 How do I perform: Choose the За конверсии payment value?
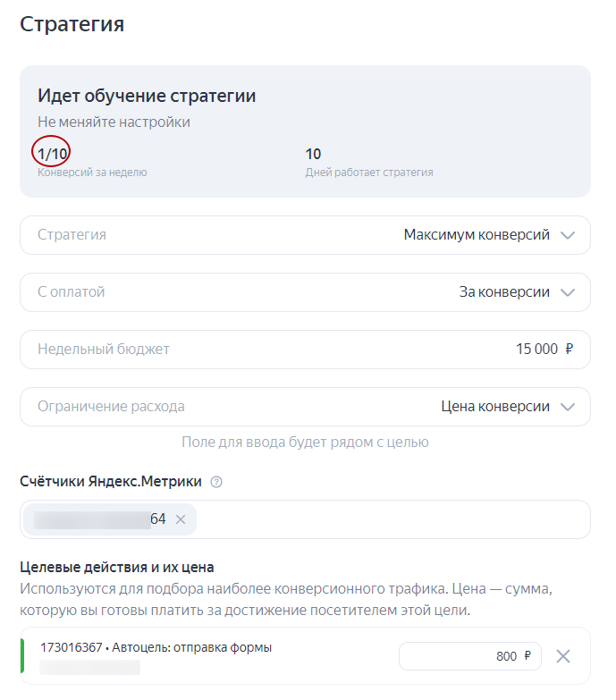coord(497,292)
